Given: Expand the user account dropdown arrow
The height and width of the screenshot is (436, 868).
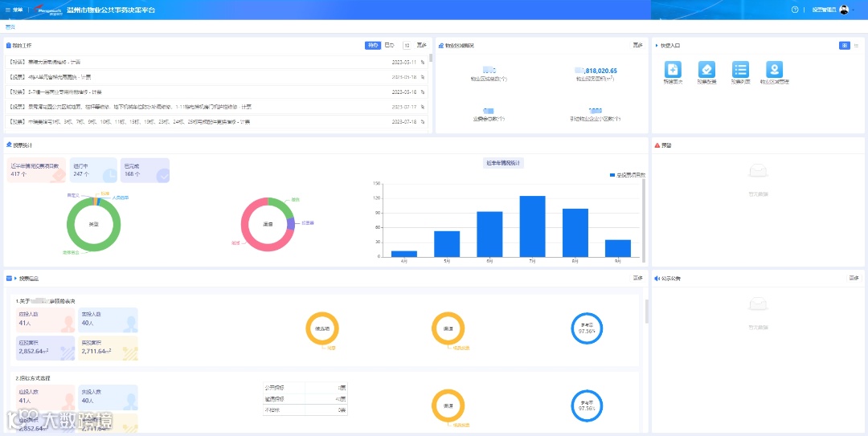Looking at the screenshot, I should (853, 10).
